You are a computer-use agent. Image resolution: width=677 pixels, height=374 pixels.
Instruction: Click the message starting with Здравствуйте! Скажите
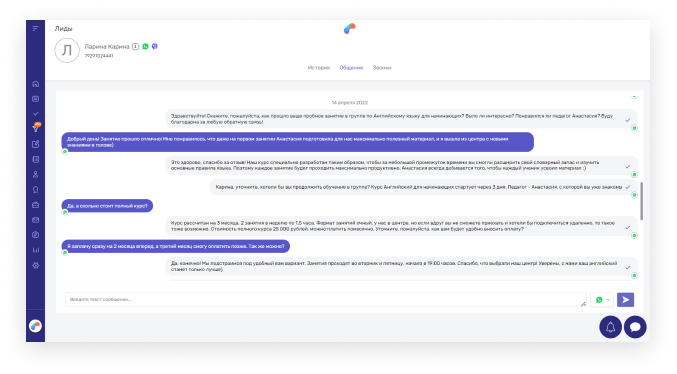[x=402, y=119]
